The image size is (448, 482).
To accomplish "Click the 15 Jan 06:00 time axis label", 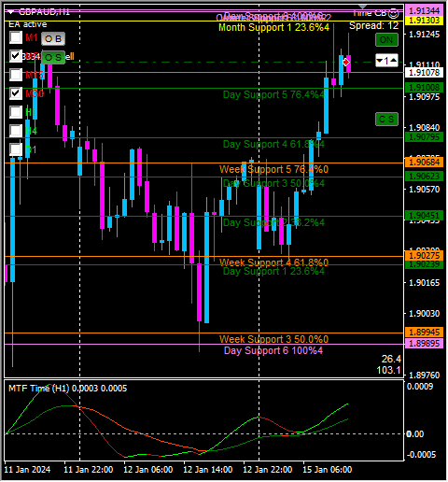I will tap(328, 470).
